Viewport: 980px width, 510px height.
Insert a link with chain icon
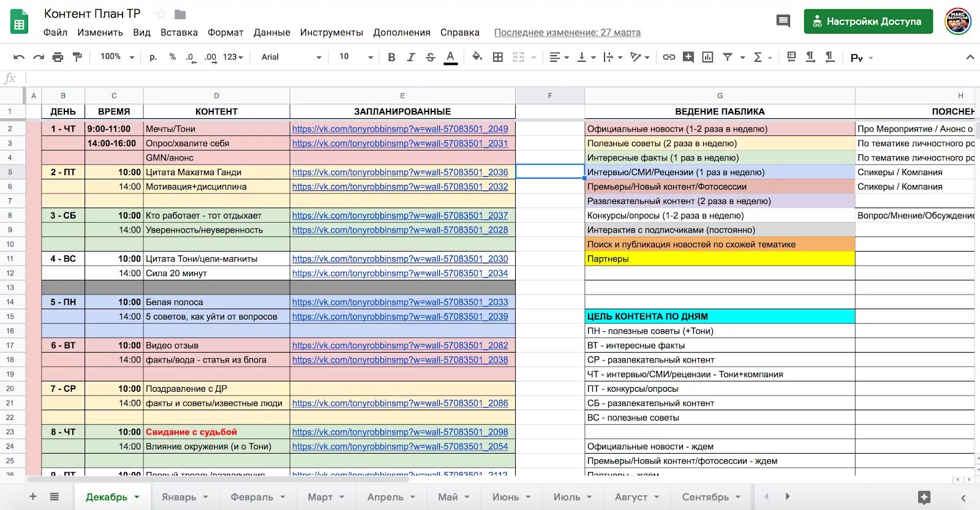click(x=669, y=57)
